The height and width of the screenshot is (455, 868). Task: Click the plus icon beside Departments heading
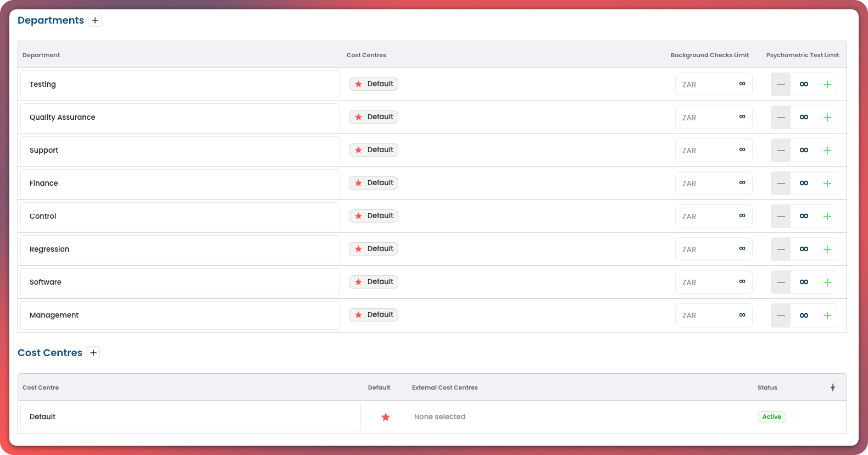click(x=95, y=20)
